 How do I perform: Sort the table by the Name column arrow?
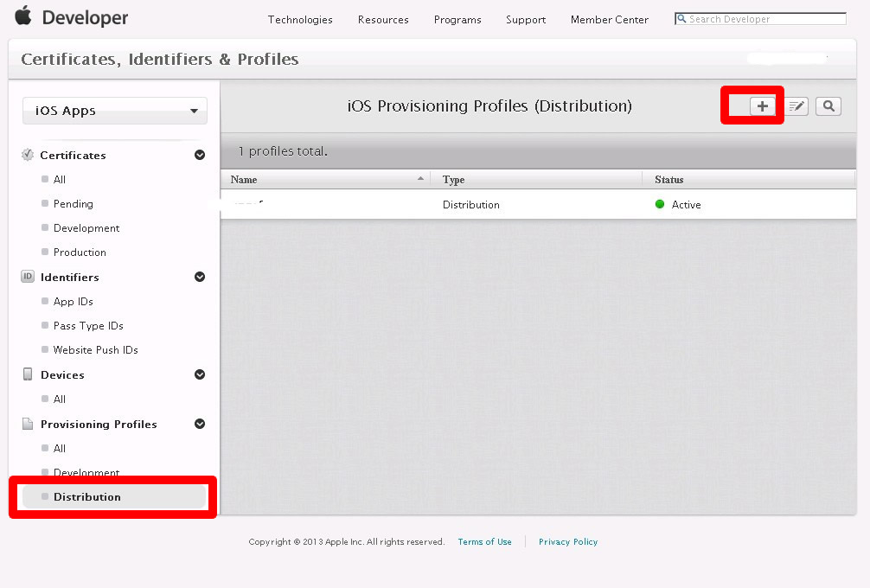420,178
